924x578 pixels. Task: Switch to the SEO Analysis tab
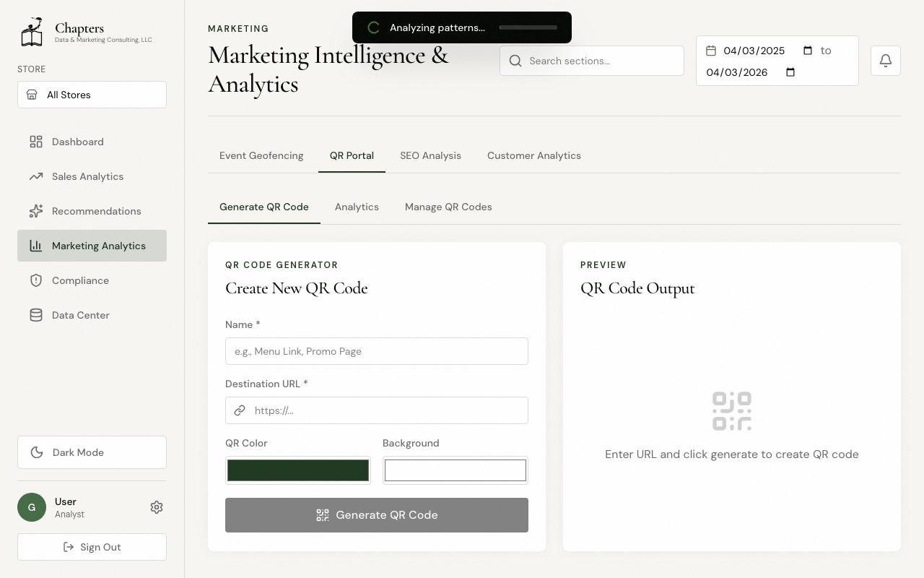pyautogui.click(x=430, y=155)
